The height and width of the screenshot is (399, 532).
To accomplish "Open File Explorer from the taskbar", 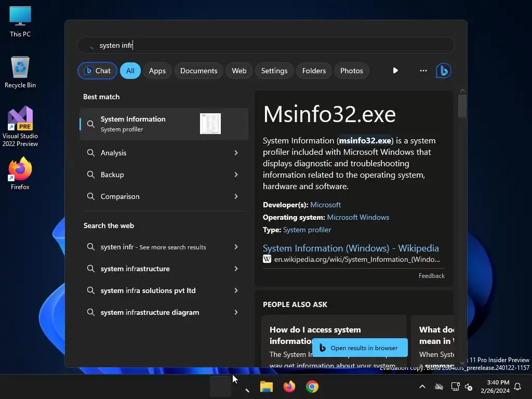I will tap(267, 387).
